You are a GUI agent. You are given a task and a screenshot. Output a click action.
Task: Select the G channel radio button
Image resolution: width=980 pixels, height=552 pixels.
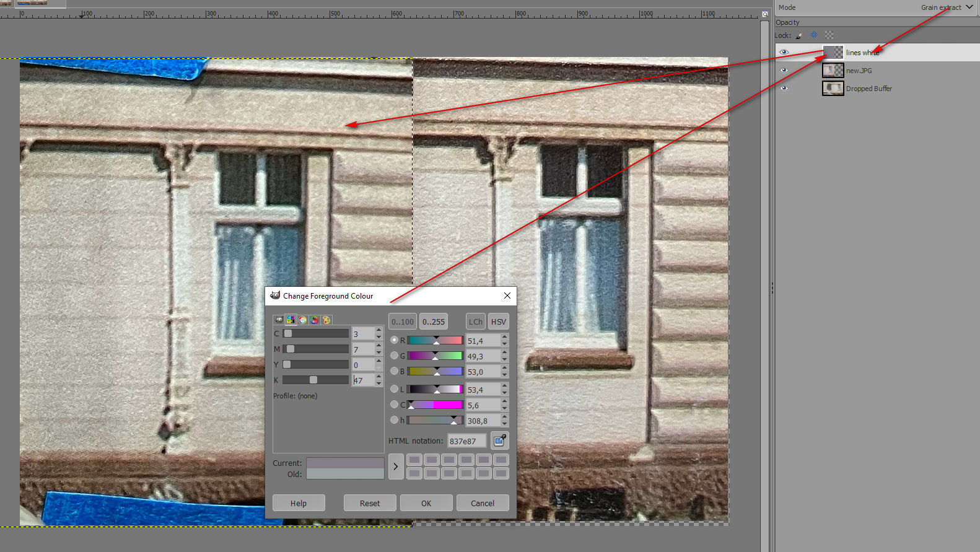click(395, 356)
